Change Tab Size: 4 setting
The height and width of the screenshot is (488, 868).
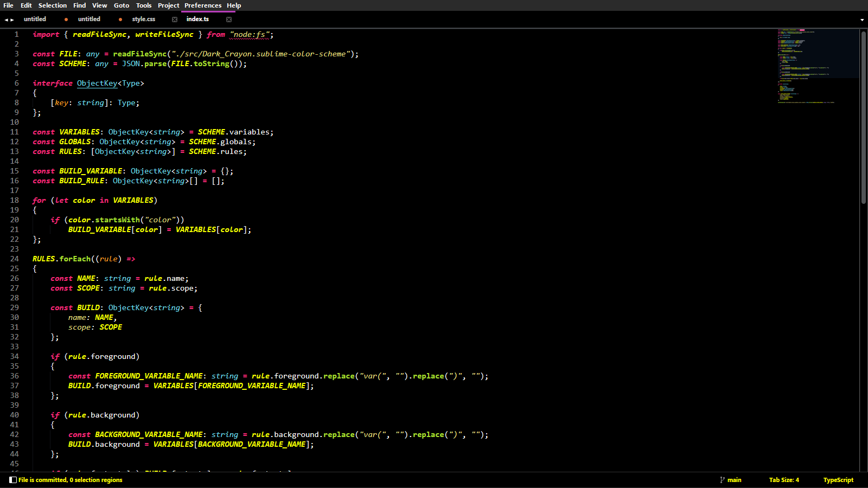click(784, 480)
